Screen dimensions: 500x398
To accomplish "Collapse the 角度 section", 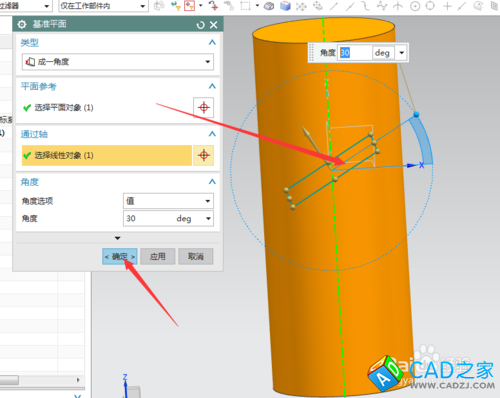I will click(x=212, y=182).
